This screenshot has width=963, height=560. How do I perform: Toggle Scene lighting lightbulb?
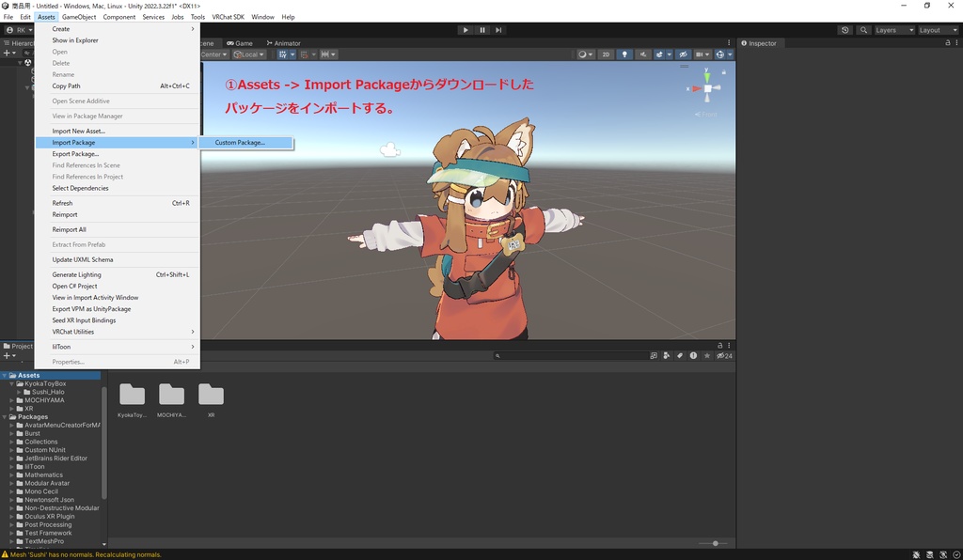[x=624, y=54]
